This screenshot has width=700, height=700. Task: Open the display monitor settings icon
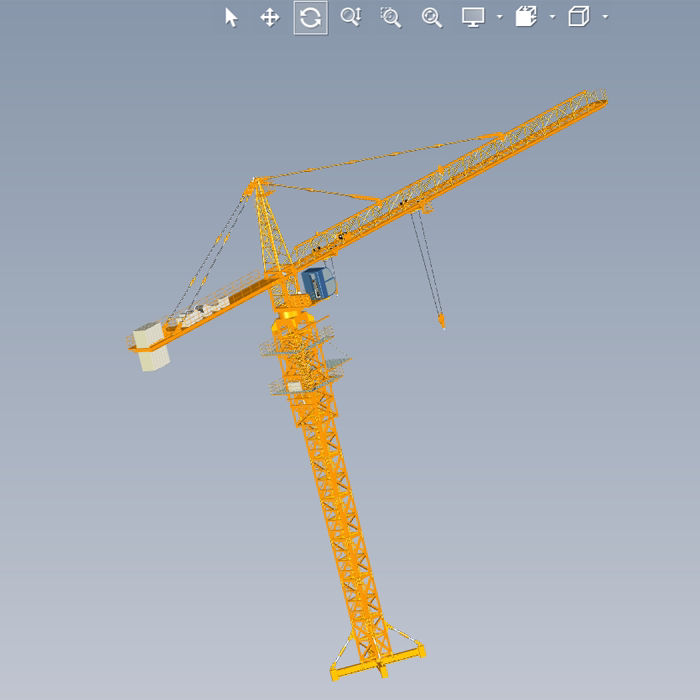click(473, 17)
